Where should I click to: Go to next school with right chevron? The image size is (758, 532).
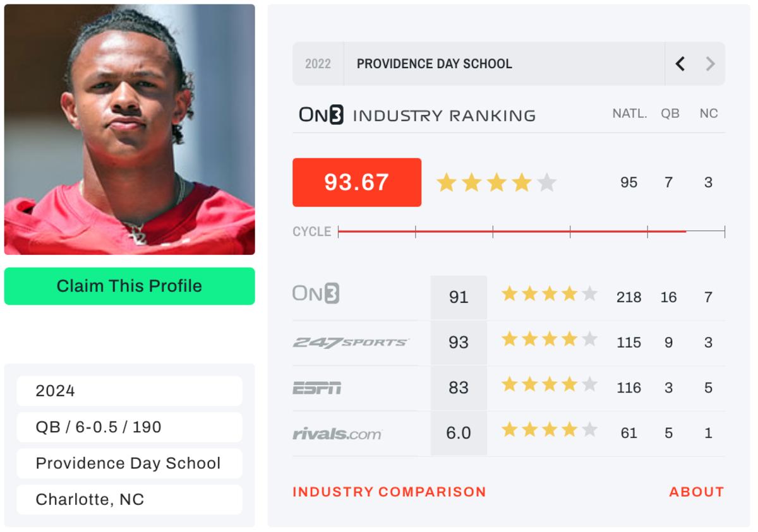710,64
